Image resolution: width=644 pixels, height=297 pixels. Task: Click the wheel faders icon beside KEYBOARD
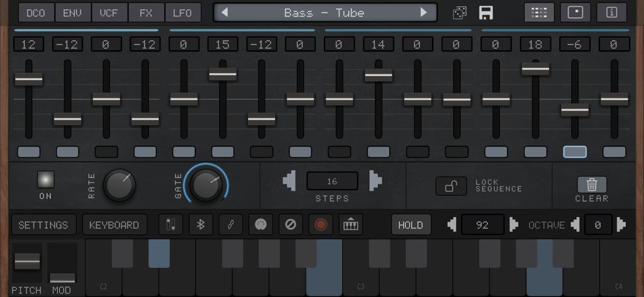tap(171, 225)
